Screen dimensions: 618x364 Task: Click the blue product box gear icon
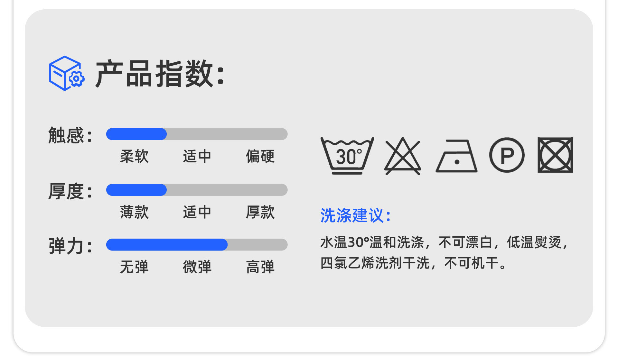66,73
